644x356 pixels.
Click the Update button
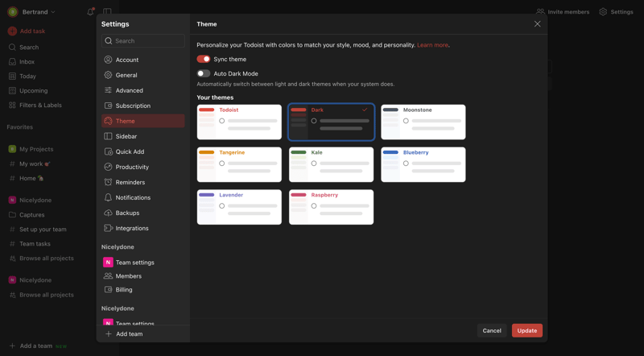tap(527, 330)
